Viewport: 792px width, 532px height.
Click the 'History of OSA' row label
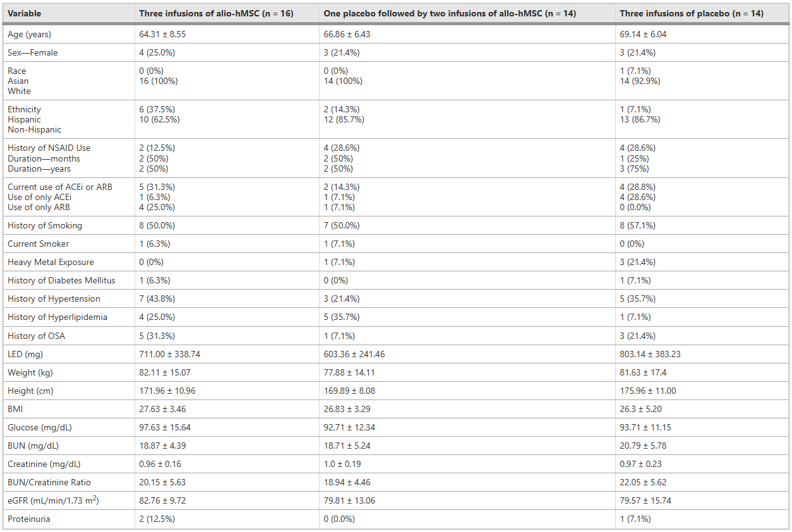point(36,336)
